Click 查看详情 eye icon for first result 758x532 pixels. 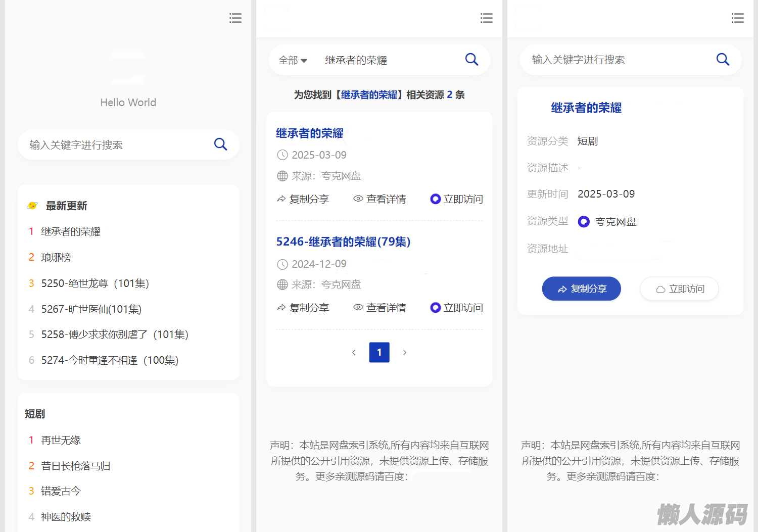pos(358,199)
